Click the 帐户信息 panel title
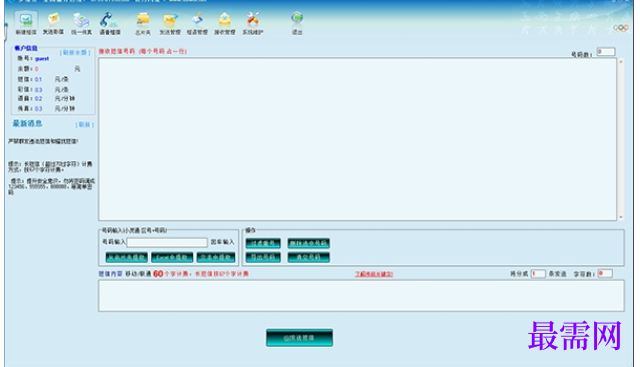The image size is (640, 367). point(26,48)
